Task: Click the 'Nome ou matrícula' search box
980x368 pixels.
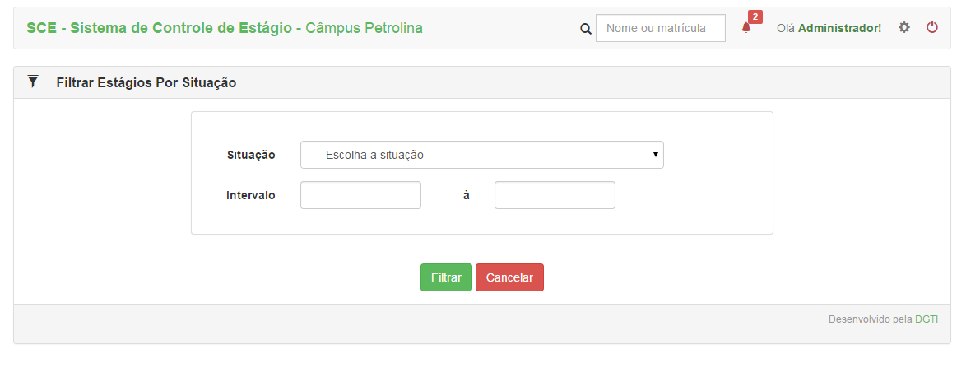Action: (x=661, y=28)
